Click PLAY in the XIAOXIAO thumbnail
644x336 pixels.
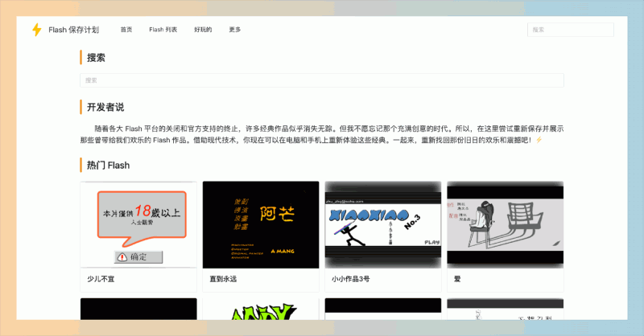click(x=431, y=243)
